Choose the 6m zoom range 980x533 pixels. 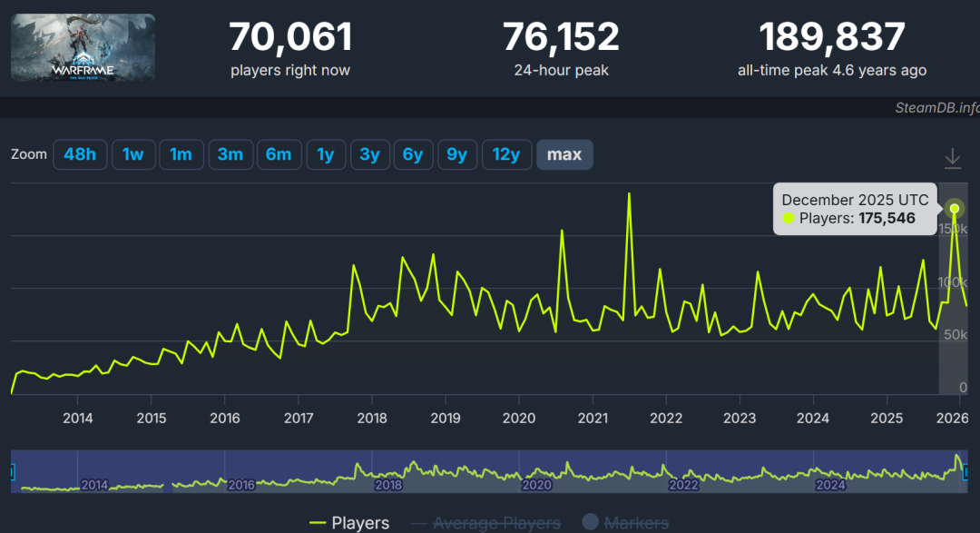[x=279, y=154]
